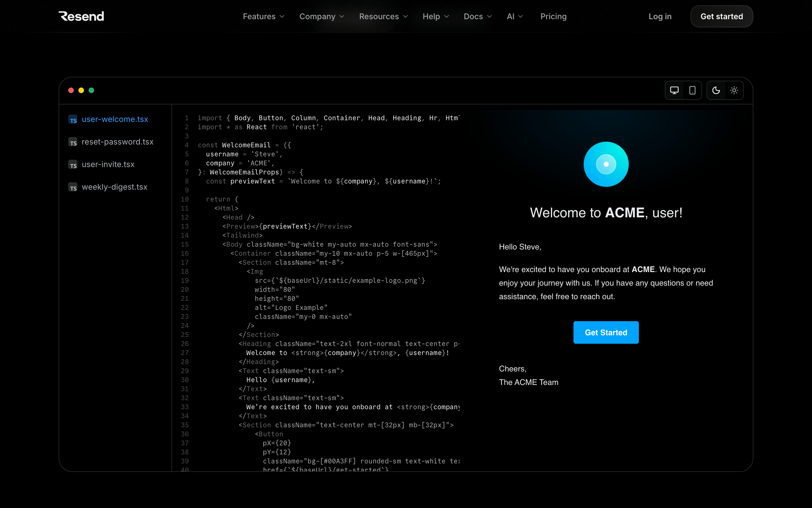Click the Get started header button

(721, 16)
